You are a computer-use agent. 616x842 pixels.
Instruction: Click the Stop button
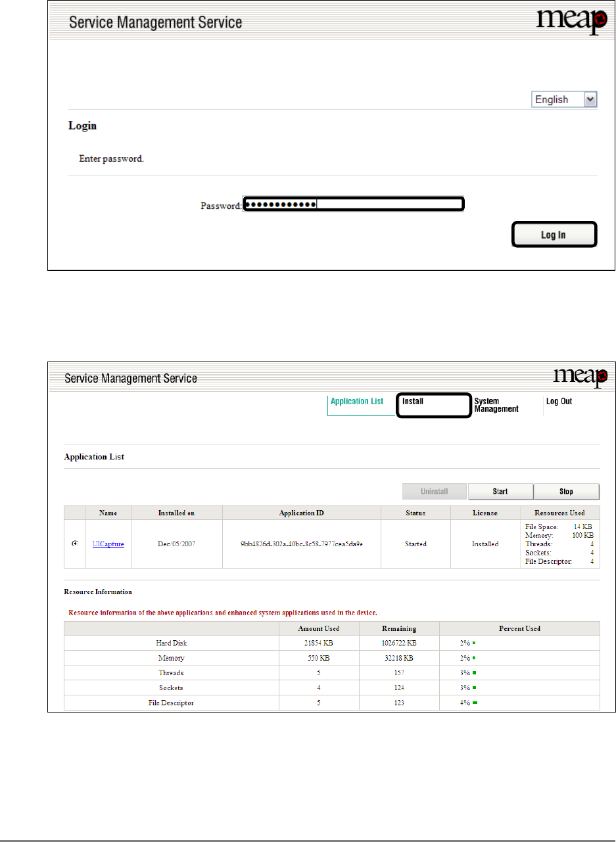(567, 492)
